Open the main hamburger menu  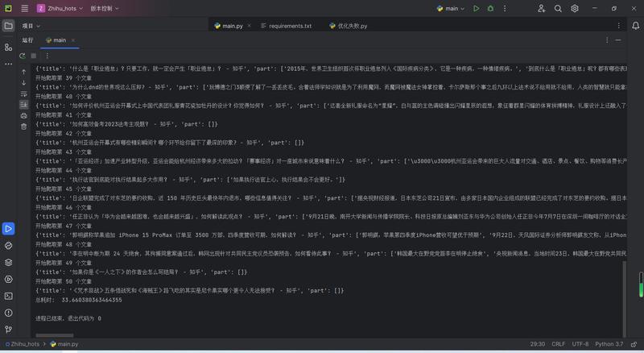25,8
